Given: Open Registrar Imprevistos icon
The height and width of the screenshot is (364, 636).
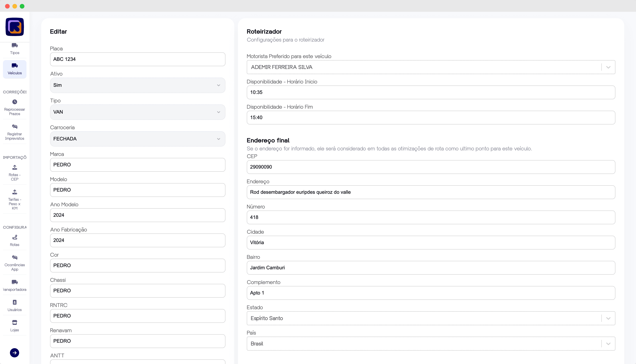Looking at the screenshot, I should tap(15, 126).
